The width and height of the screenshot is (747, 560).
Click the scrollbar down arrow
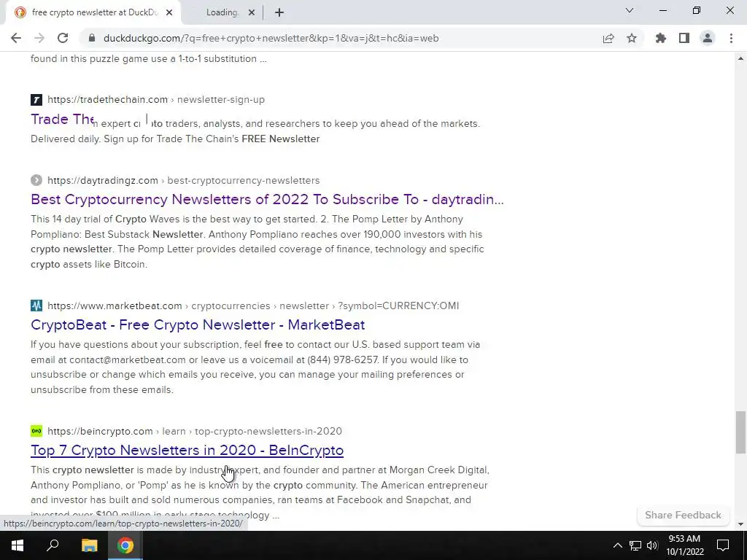740,524
